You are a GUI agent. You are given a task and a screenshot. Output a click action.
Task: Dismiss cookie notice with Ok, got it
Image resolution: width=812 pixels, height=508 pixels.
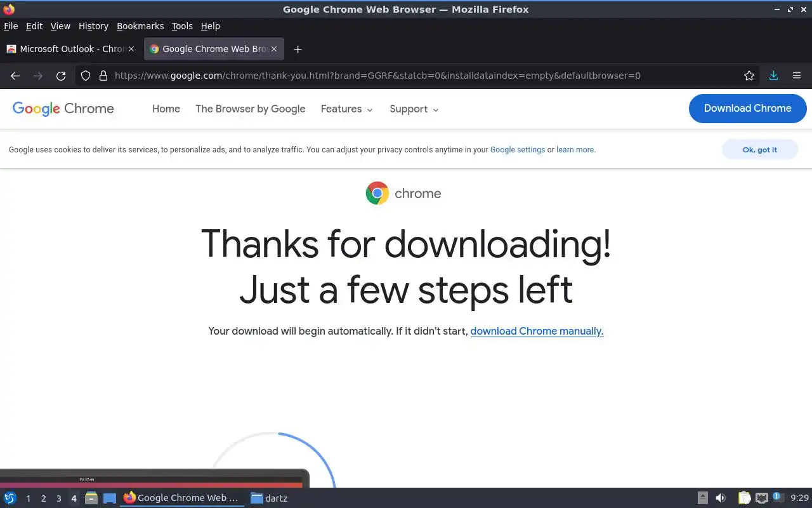pyautogui.click(x=759, y=150)
